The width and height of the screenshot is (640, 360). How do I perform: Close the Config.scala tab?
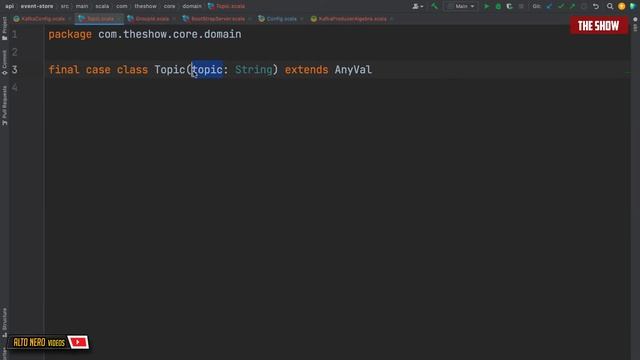coord(302,19)
